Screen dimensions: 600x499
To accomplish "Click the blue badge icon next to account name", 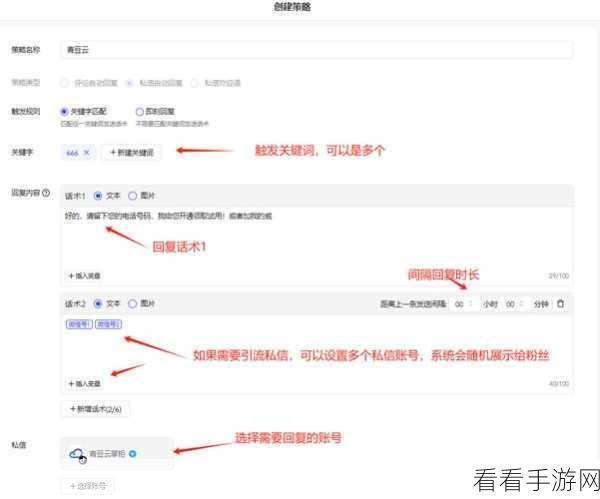I will click(133, 454).
